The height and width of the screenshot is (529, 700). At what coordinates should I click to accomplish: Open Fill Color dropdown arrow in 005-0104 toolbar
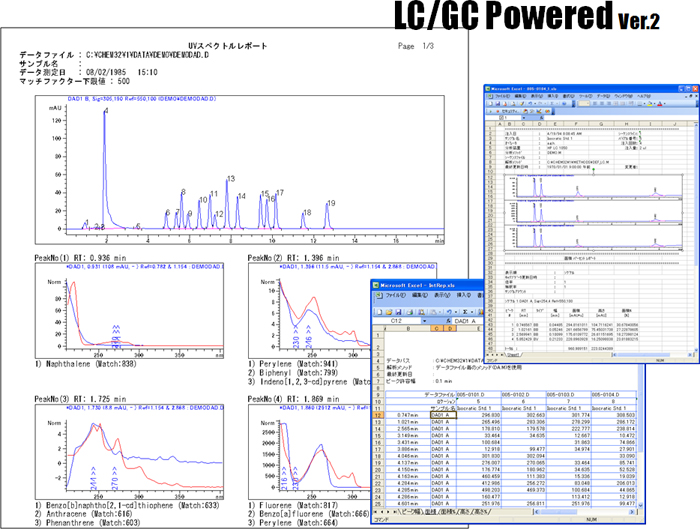pos(654,104)
